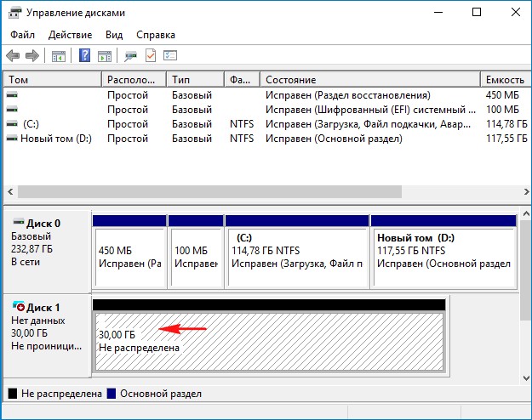Viewport: 532px width, 420px height.
Task: Close the Управление дисками window
Action: 516,13
